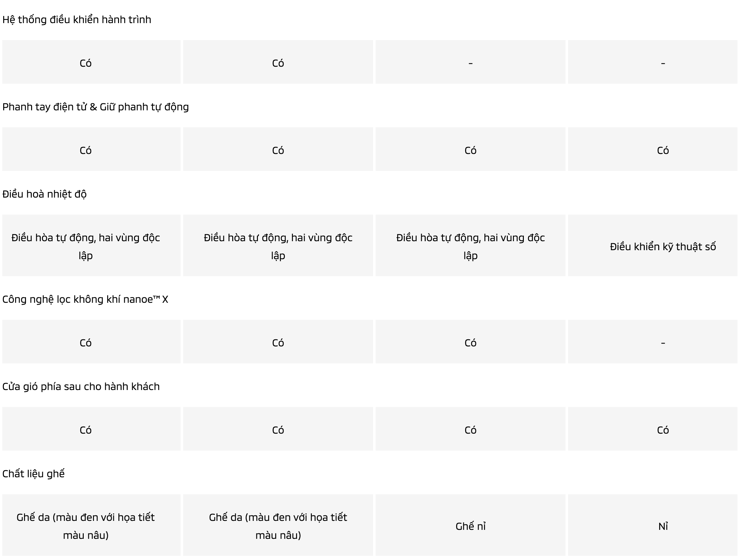The height and width of the screenshot is (560, 741).
Task: Click third-column dash cell under cruise control row
Action: [x=470, y=63]
